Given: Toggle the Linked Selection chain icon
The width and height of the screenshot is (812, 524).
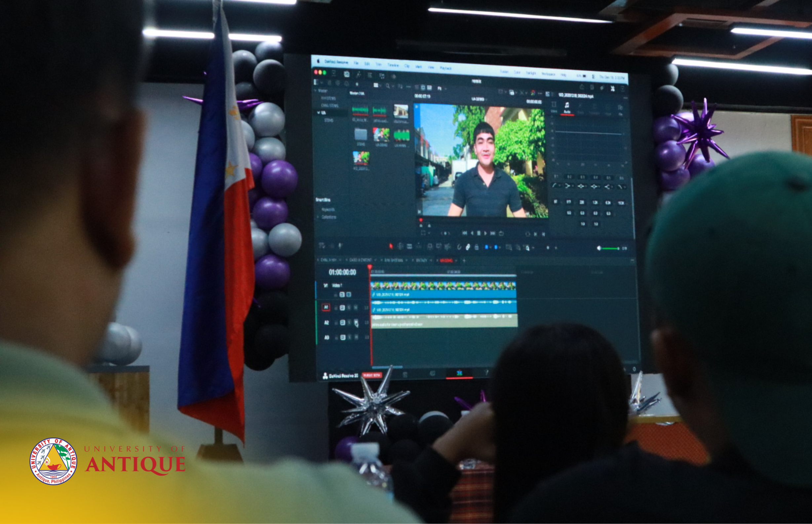Looking at the screenshot, I should 468,247.
